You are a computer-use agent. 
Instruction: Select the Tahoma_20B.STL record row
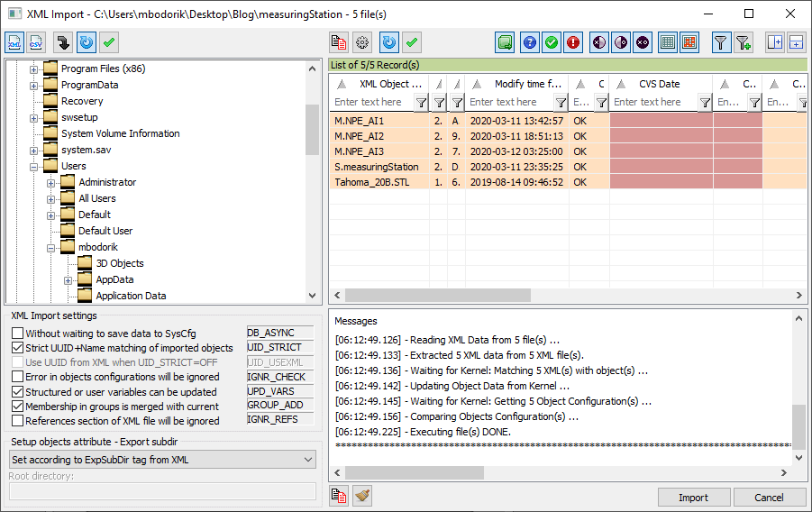point(568,182)
